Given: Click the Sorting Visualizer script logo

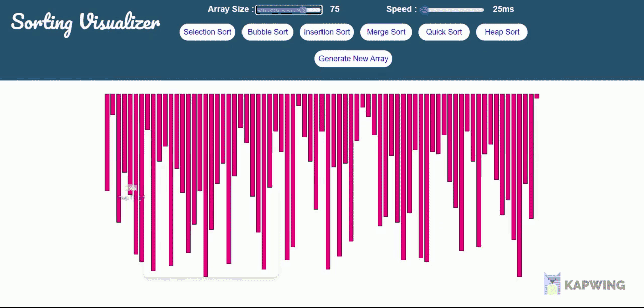Looking at the screenshot, I should [x=85, y=22].
